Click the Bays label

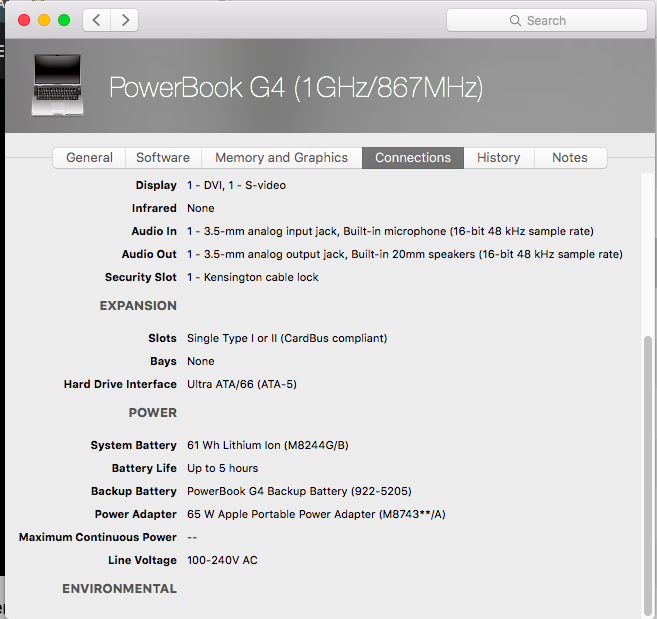pos(163,361)
